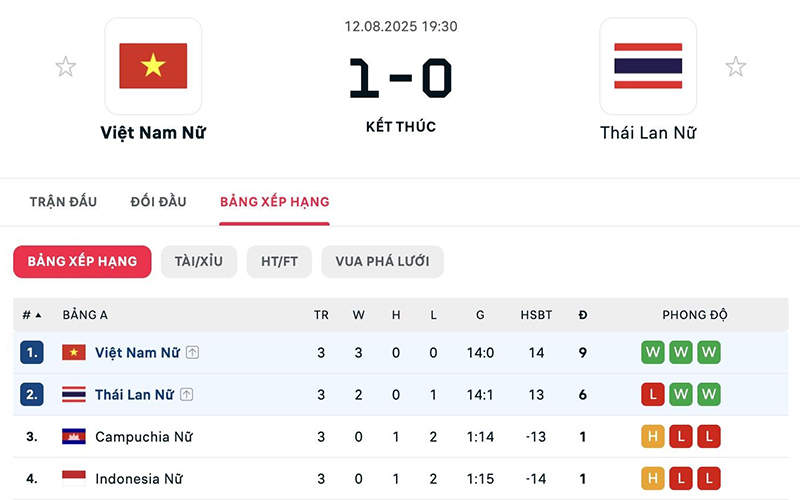Click the Thailand flag team logo
This screenshot has width=800, height=500.
tap(648, 66)
